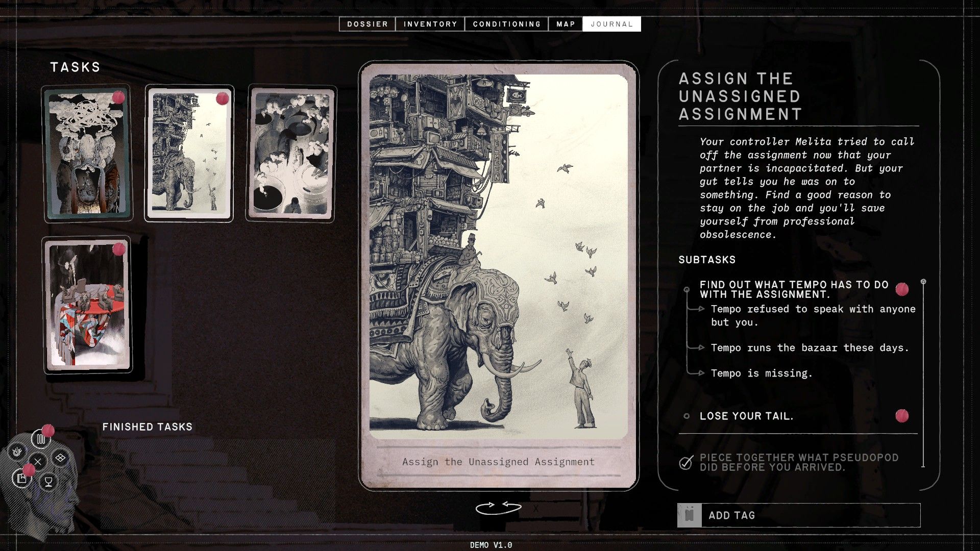This screenshot has height=551, width=980.
Task: Click red marker next to Tempo subtask
Action: coord(902,289)
